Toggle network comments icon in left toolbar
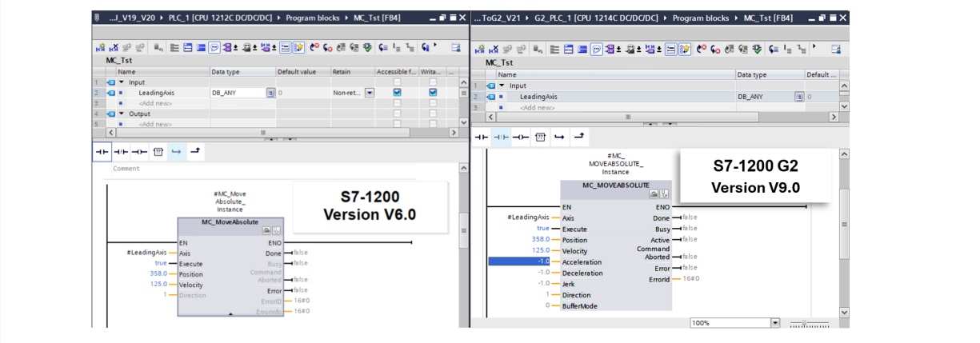This screenshot has width=980, height=343. click(x=214, y=48)
